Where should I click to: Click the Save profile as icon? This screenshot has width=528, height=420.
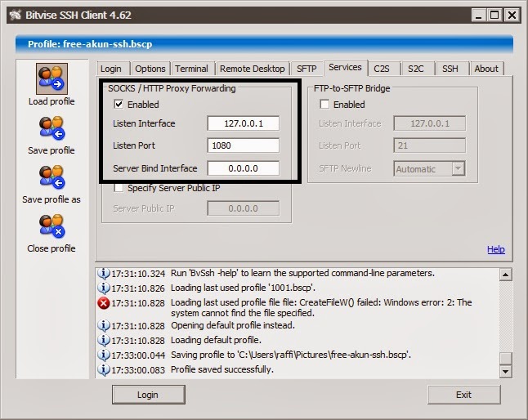[x=51, y=177]
